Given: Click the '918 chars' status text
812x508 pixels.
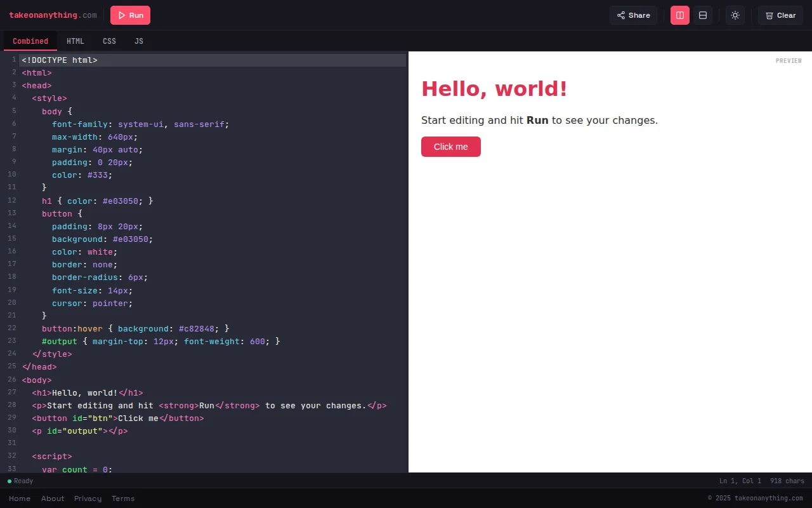Looking at the screenshot, I should point(787,481).
